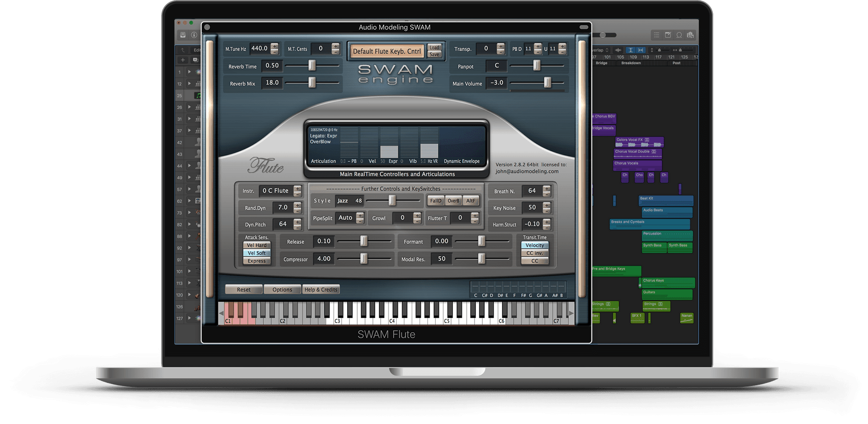Decrease Dyn.Pitch with minus stepper
868x424 pixels.
(297, 227)
